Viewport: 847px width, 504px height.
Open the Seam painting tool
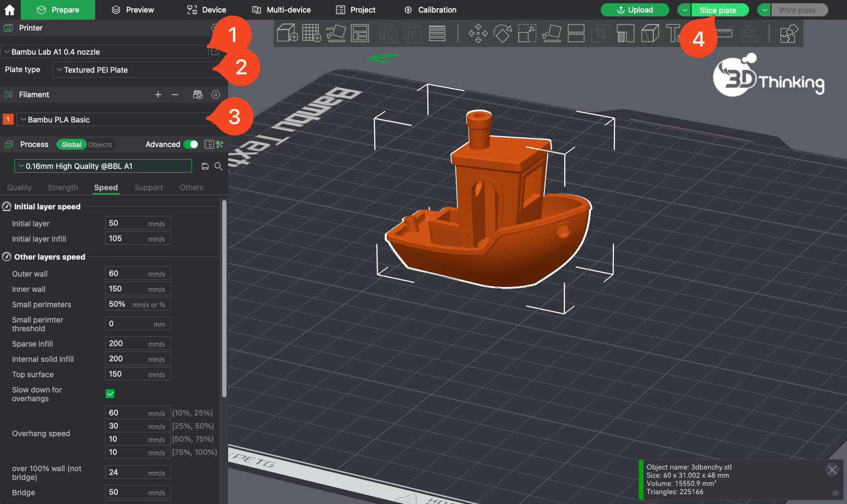[650, 33]
